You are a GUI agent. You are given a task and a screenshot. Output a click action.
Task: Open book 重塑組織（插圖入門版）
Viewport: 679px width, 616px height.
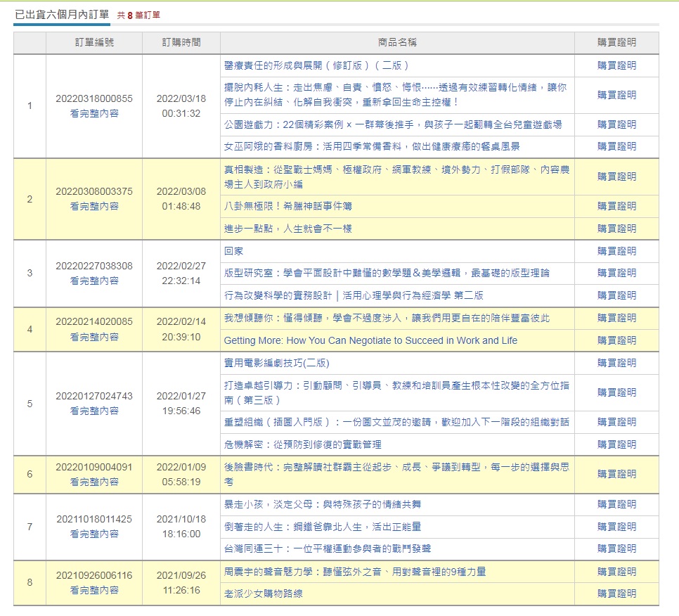click(396, 422)
